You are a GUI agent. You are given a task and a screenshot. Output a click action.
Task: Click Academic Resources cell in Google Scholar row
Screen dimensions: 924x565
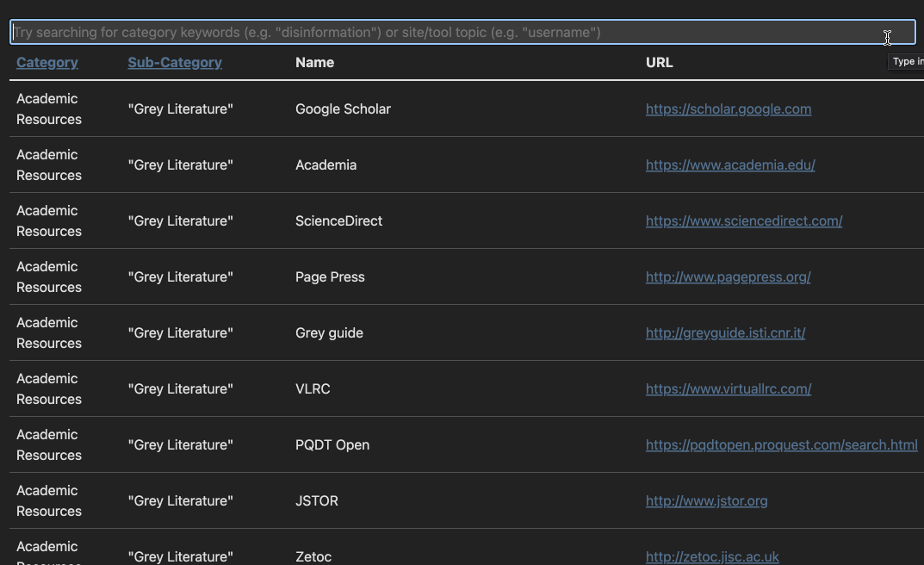(49, 109)
